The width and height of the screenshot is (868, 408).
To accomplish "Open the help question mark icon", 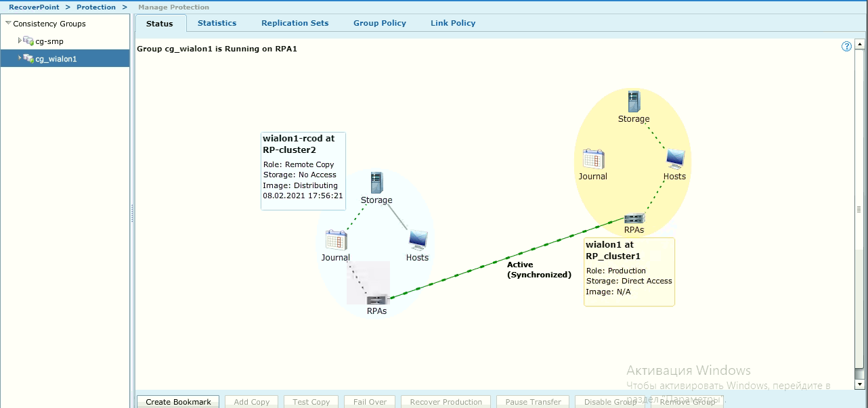I will coord(846,47).
